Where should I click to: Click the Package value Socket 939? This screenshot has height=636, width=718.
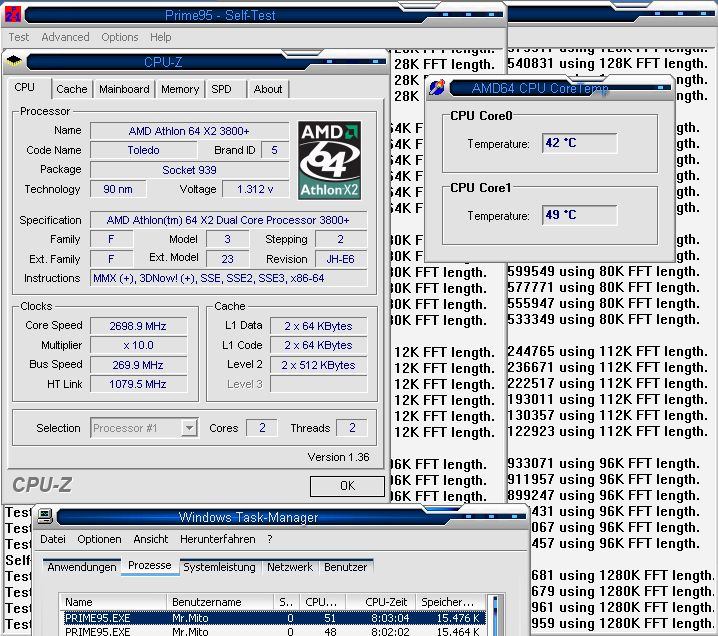tap(189, 170)
